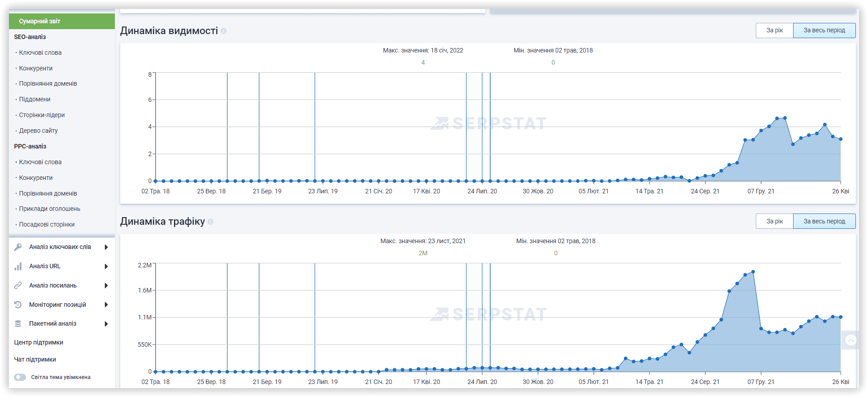868x397 pixels.
Task: Expand the Аналіз URL submenu arrow
Action: 106,266
